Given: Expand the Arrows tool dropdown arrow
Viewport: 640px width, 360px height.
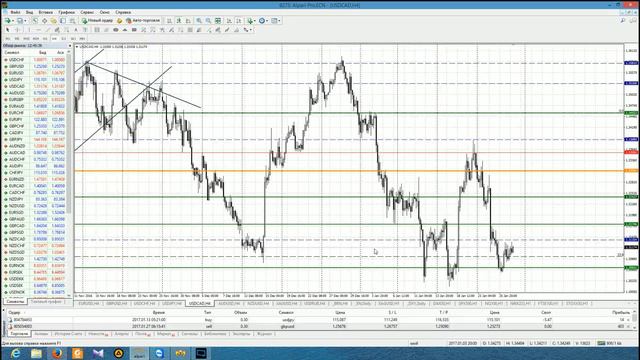Looking at the screenshot, I should pyautogui.click(x=251, y=30).
